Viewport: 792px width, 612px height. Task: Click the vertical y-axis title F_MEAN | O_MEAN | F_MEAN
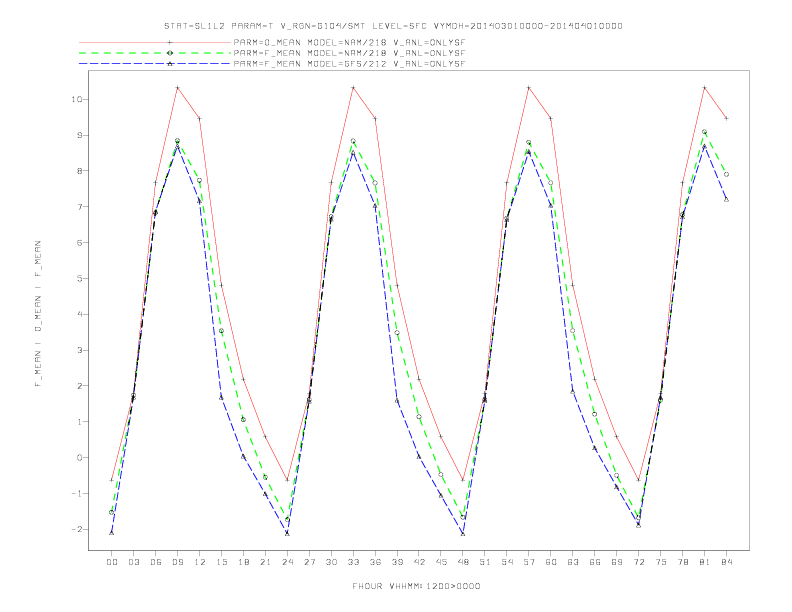(x=38, y=314)
